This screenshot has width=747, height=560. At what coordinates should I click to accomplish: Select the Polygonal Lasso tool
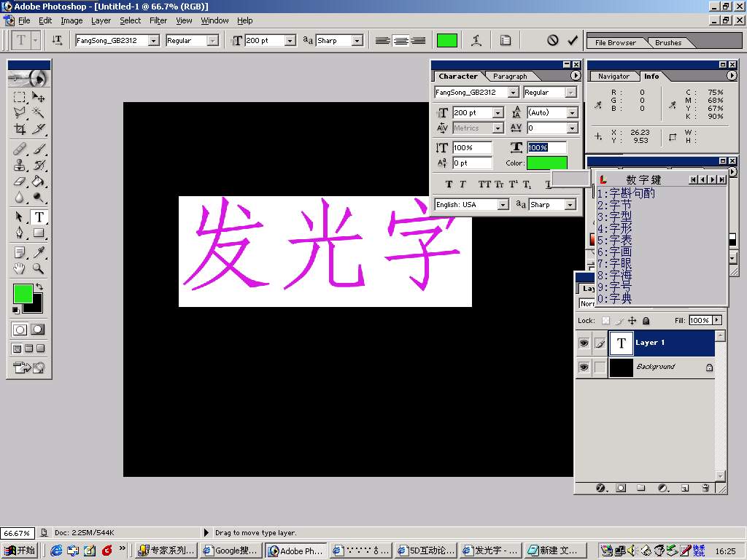point(19,113)
